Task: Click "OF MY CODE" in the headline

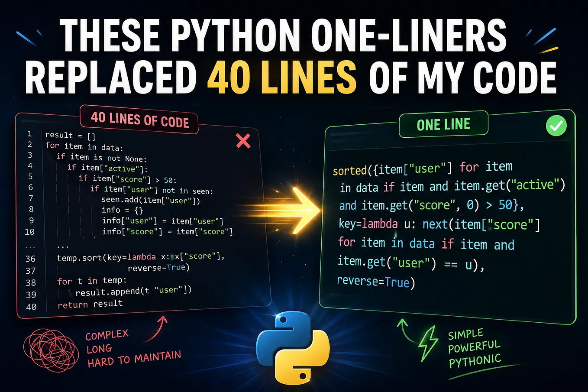Action: [x=463, y=77]
